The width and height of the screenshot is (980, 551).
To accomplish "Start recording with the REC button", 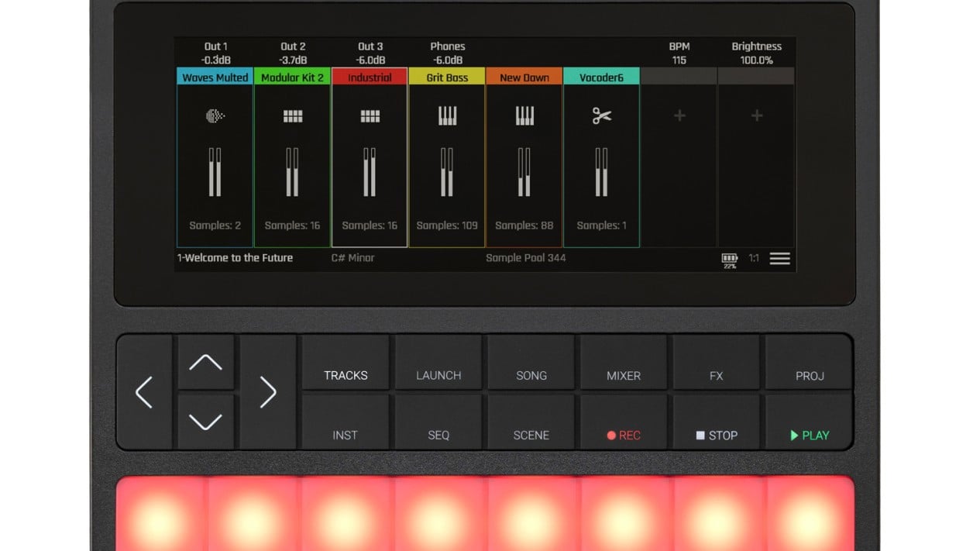I will 624,422.
